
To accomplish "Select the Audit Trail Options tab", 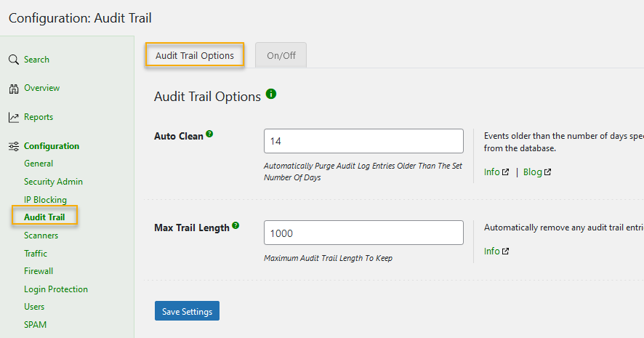I will click(195, 55).
